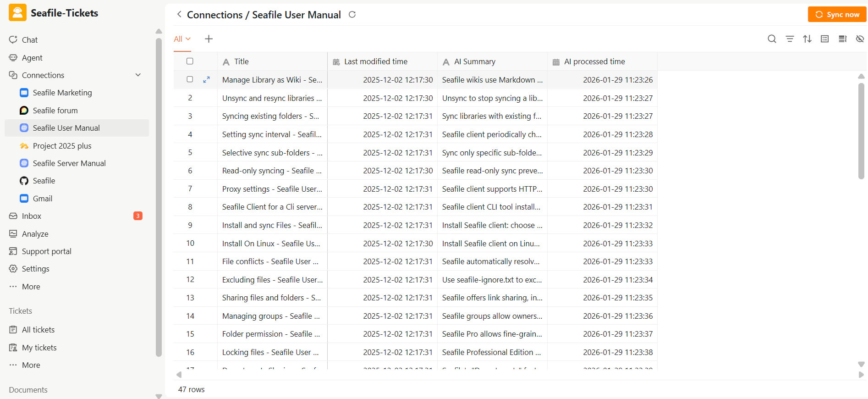Expand the Manage Library as Wiki record
The width and height of the screenshot is (868, 399).
coord(206,79)
